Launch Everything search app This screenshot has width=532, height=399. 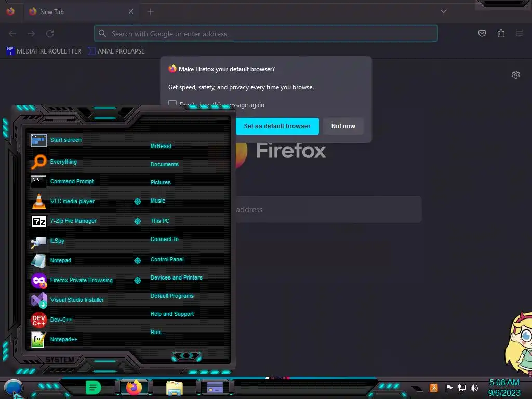click(x=54, y=162)
